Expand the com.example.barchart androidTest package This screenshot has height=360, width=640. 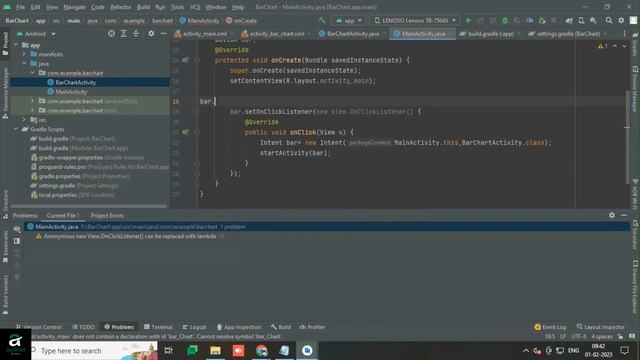point(32,101)
